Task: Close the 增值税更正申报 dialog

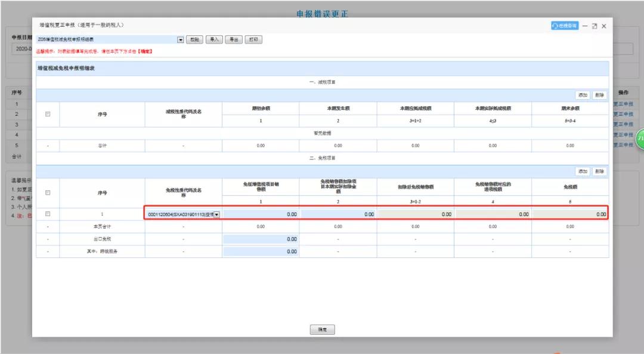Action: point(604,26)
